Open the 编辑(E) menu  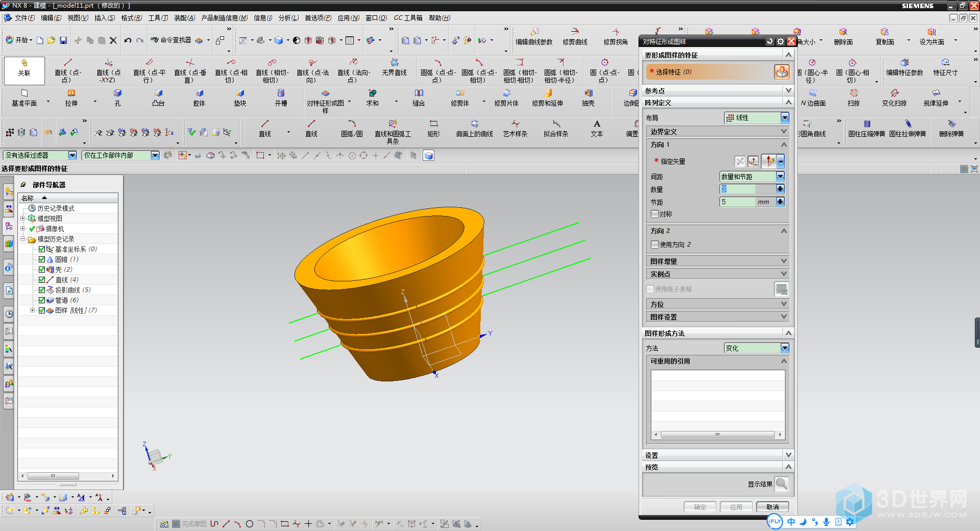point(51,18)
